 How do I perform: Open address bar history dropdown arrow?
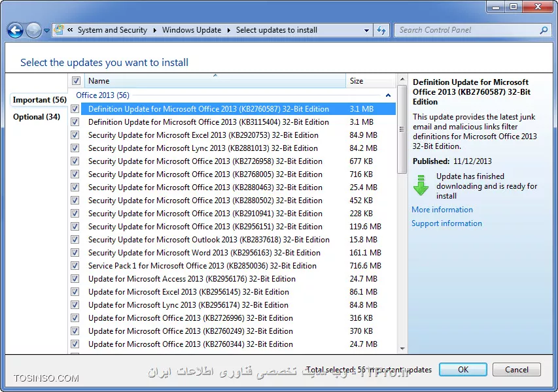tap(366, 31)
